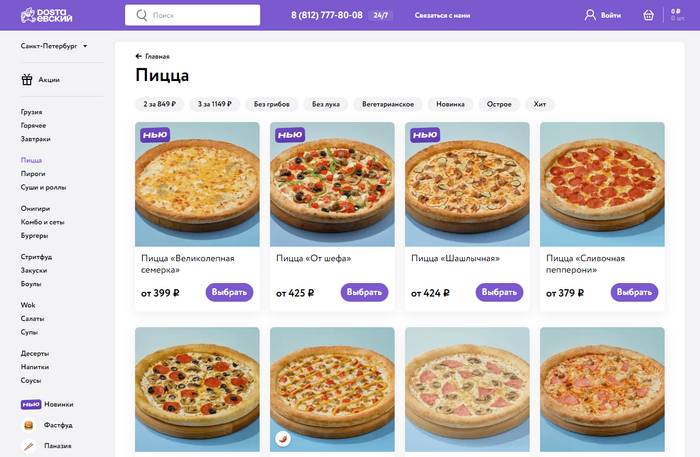Expand the Санкт-Петербург city dropdown
This screenshot has width=700, height=457.
pyautogui.click(x=54, y=46)
